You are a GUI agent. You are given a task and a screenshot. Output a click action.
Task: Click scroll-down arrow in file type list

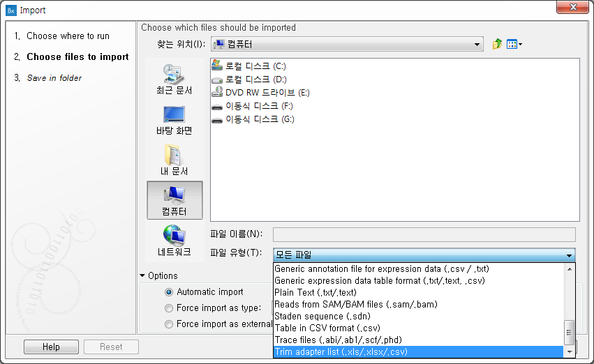[570, 352]
